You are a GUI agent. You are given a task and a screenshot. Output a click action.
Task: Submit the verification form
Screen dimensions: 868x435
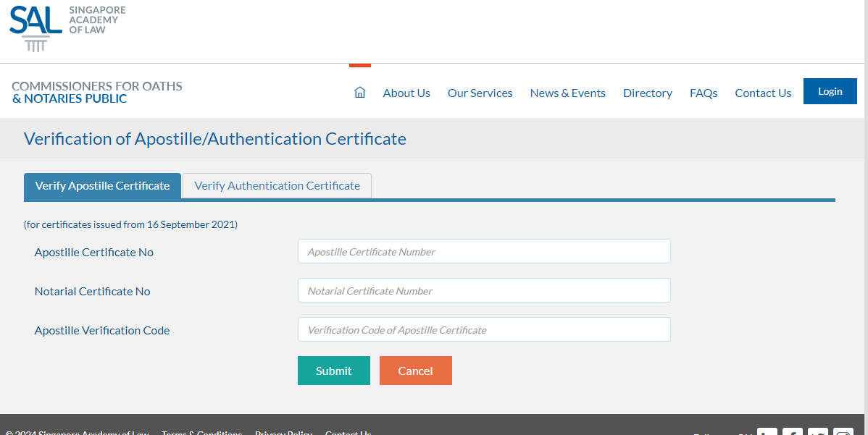pyautogui.click(x=334, y=371)
